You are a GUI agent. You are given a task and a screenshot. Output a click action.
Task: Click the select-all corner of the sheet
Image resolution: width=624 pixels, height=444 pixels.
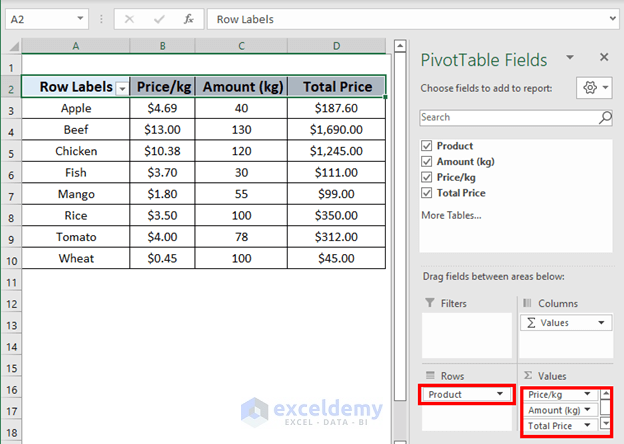tap(10, 45)
